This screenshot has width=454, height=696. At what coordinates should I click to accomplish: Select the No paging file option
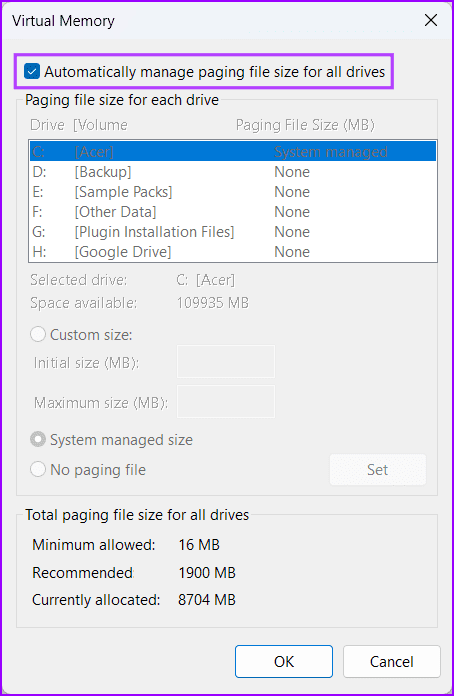click(38, 470)
